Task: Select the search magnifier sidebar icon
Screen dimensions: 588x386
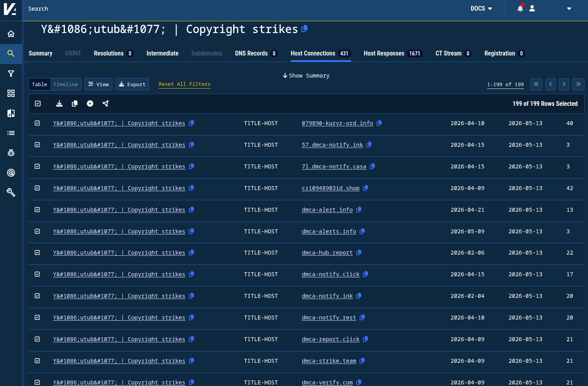Action: 11,54
